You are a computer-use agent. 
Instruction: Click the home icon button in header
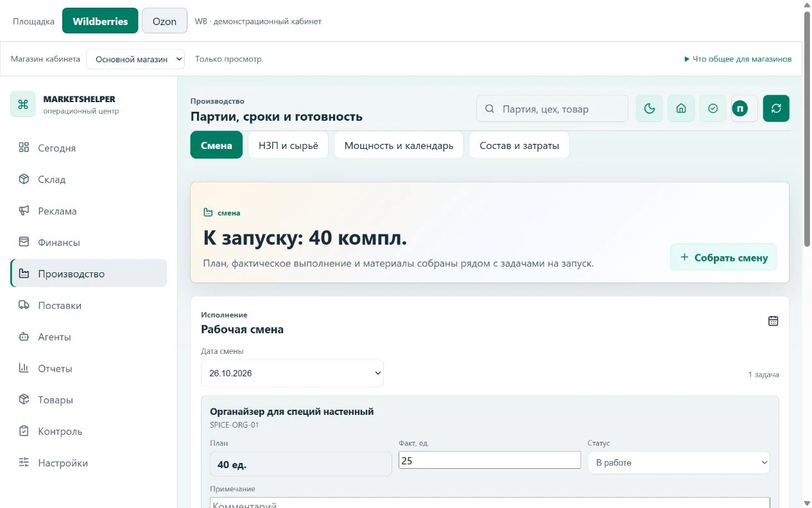(681, 109)
